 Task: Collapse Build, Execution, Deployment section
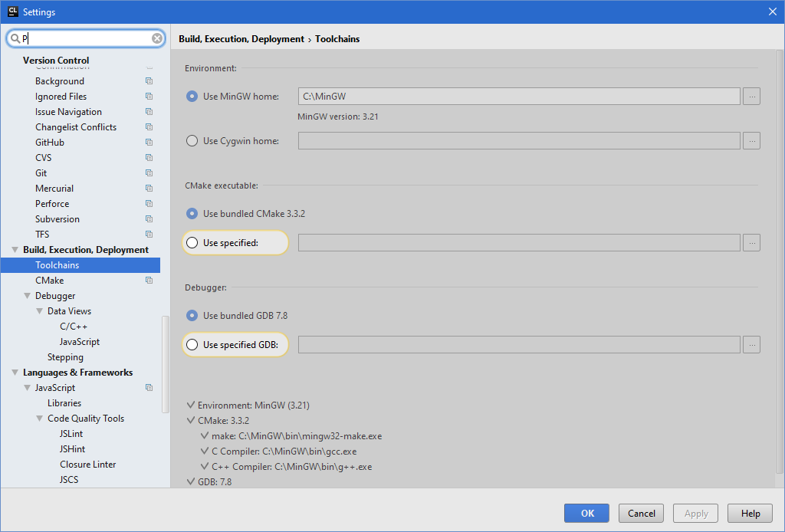[x=15, y=250]
